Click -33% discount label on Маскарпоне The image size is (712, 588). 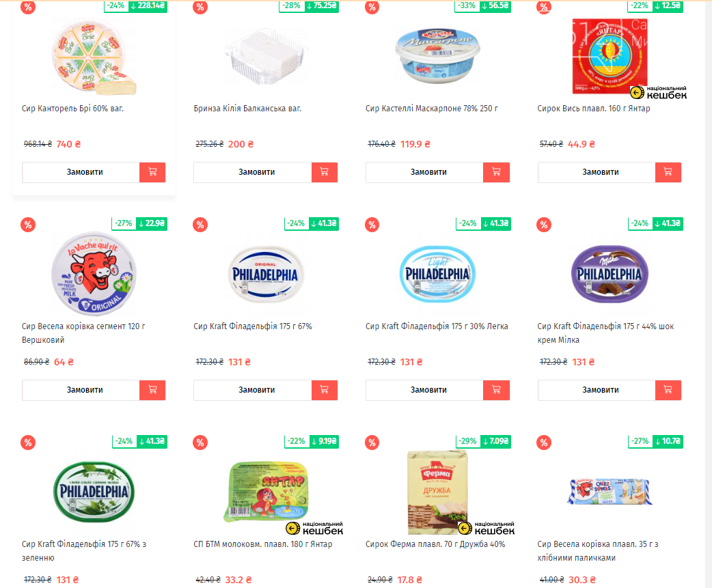coord(467,5)
